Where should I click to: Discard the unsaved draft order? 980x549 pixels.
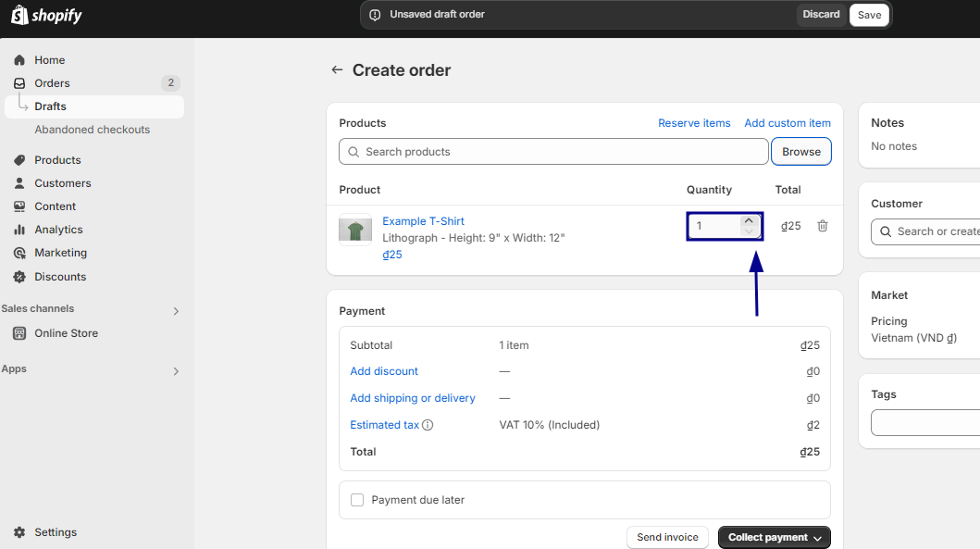[x=821, y=15]
